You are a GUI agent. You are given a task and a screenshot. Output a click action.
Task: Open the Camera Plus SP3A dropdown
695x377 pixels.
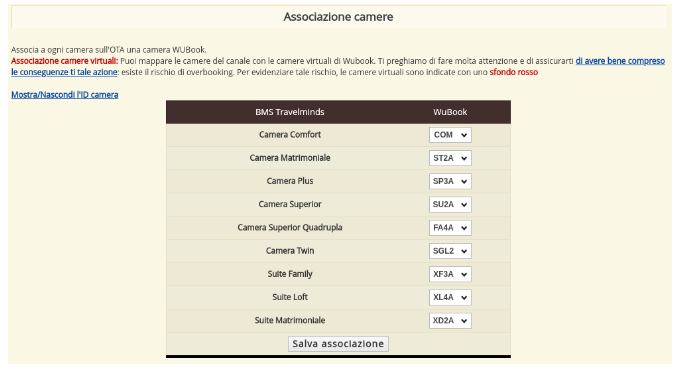coord(450,181)
